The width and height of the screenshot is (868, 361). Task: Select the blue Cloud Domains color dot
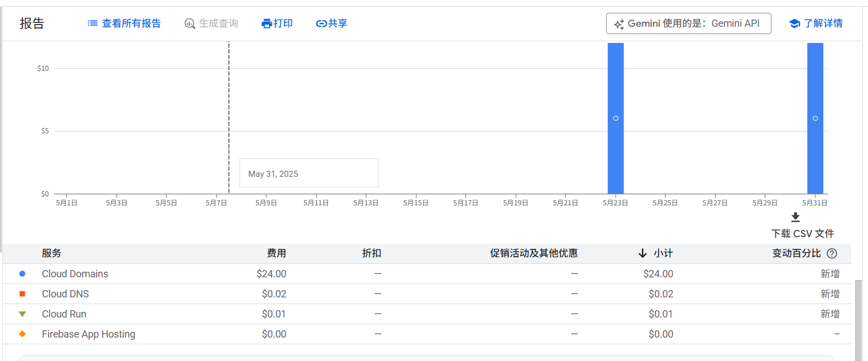coord(22,274)
